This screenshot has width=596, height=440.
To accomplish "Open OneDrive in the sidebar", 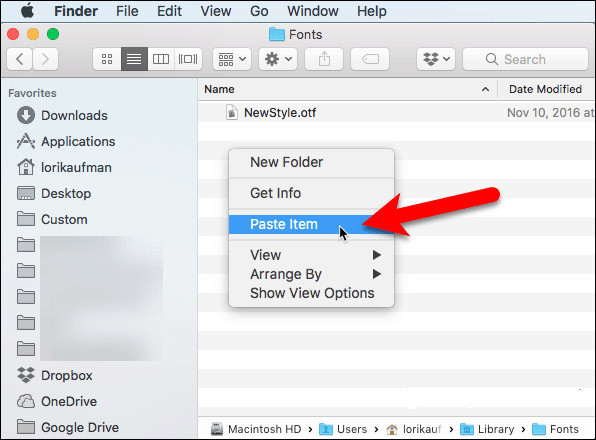I will [x=69, y=401].
